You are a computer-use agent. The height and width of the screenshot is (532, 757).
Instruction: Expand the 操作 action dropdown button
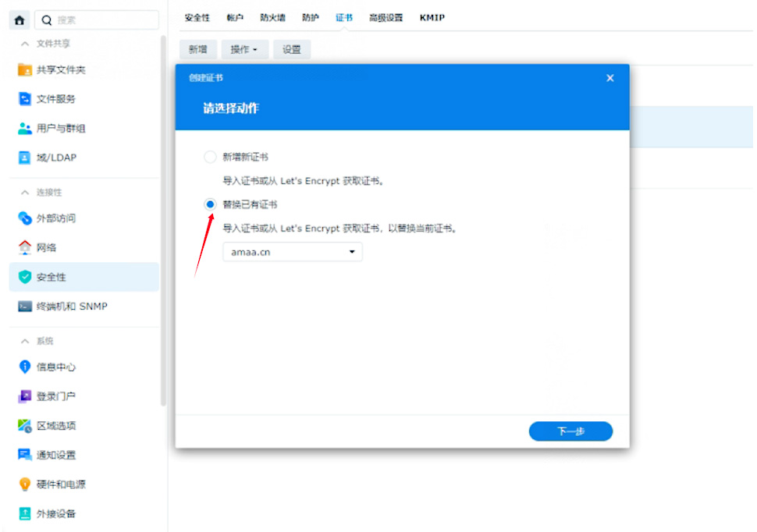point(244,49)
